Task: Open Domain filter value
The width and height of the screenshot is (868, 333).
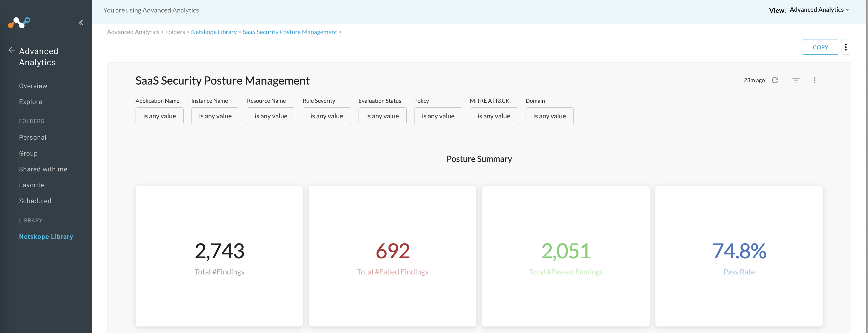Action: point(550,116)
